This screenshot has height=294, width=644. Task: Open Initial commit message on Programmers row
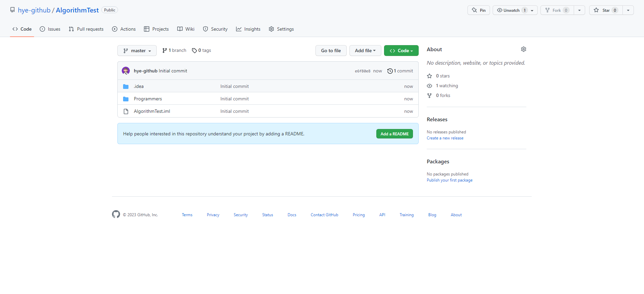pos(234,99)
